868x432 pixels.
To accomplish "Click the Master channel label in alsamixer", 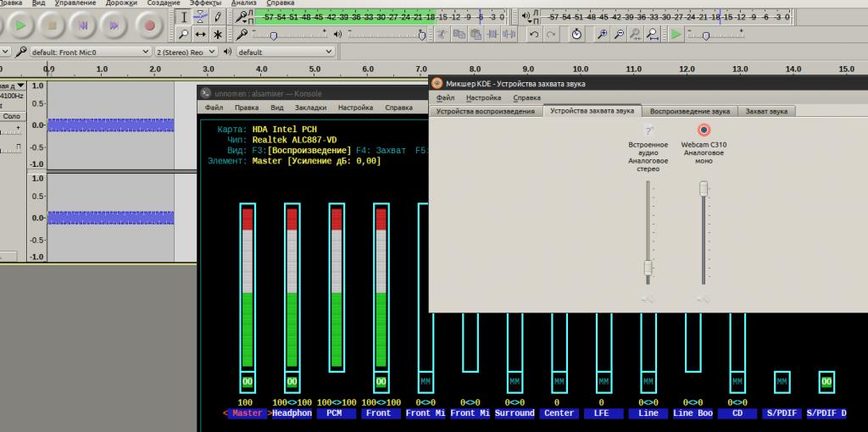I will tap(247, 413).
